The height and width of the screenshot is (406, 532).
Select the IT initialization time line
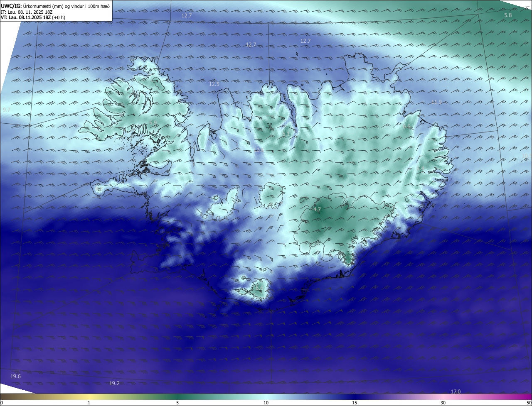click(34, 12)
